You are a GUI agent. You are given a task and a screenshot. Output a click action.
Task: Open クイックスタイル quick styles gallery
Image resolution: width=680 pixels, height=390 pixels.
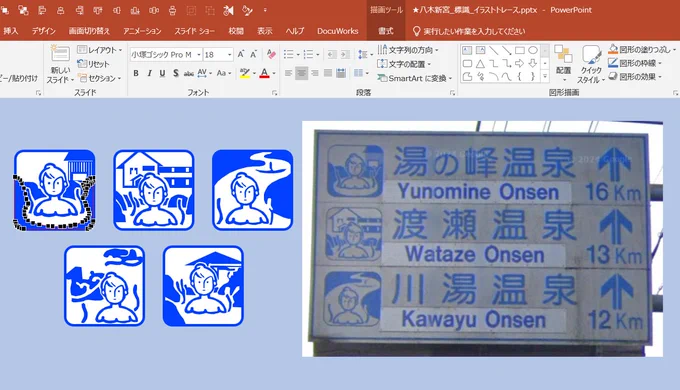pos(591,64)
